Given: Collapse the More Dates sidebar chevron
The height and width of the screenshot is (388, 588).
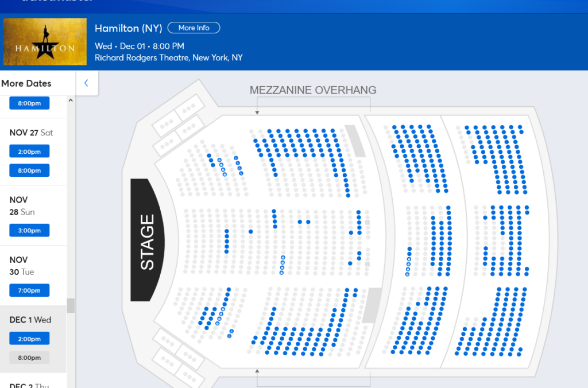Looking at the screenshot, I should (86, 83).
